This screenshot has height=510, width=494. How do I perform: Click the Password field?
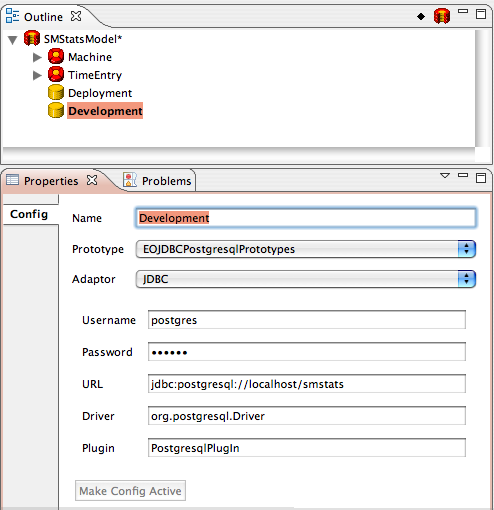pos(307,352)
